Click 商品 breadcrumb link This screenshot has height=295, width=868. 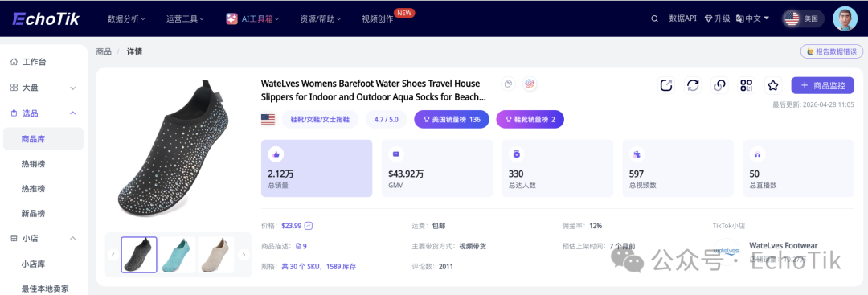tap(104, 51)
